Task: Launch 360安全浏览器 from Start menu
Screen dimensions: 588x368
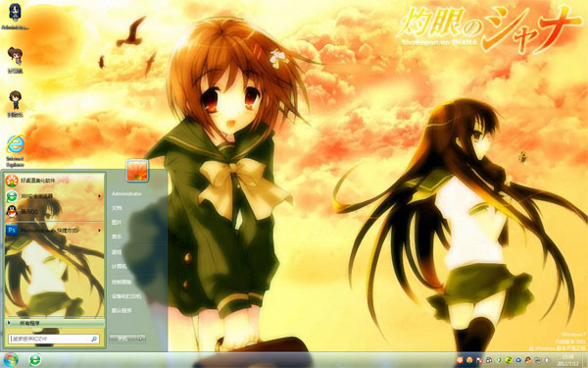Action: pos(54,196)
